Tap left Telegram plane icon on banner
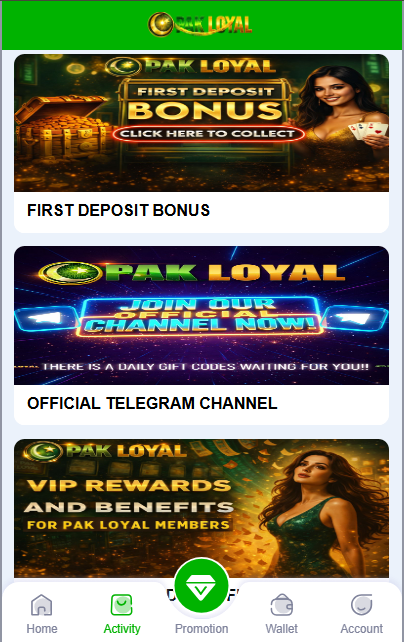The image size is (404, 642). click(x=46, y=319)
